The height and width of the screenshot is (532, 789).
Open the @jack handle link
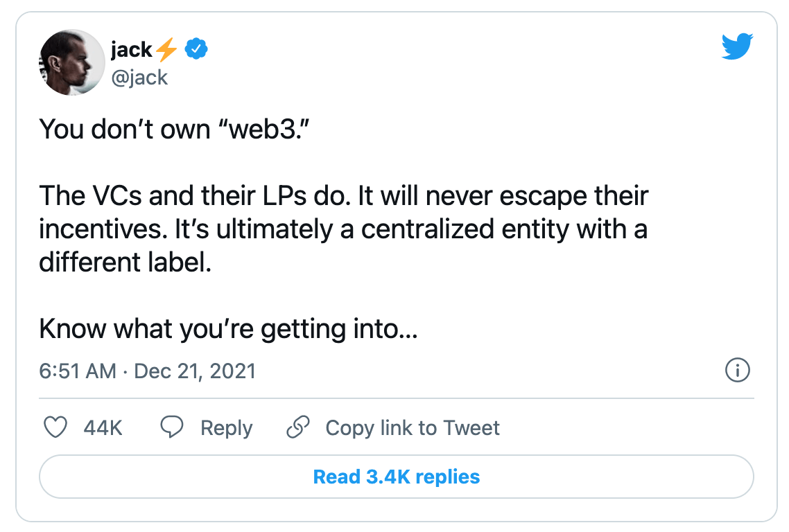tap(139, 76)
